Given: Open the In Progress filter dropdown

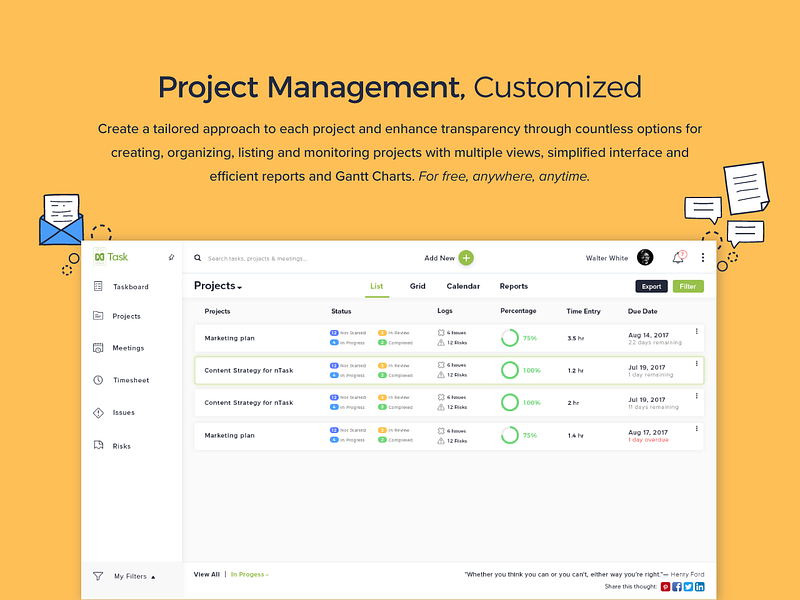Looking at the screenshot, I should pos(249,574).
